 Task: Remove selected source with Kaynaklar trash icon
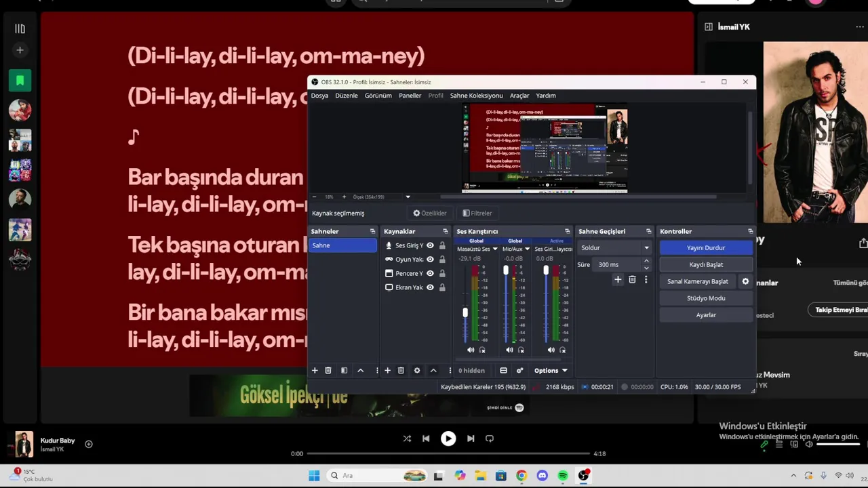(401, 370)
